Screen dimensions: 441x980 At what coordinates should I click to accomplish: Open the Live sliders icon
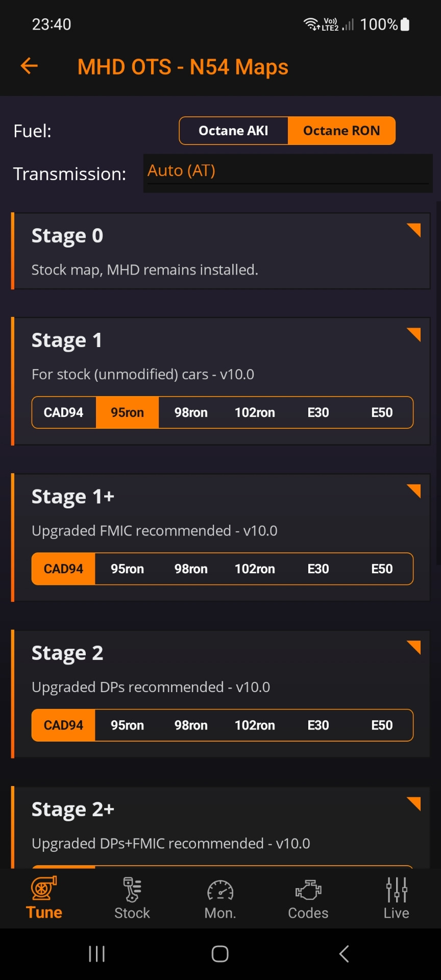[397, 890]
